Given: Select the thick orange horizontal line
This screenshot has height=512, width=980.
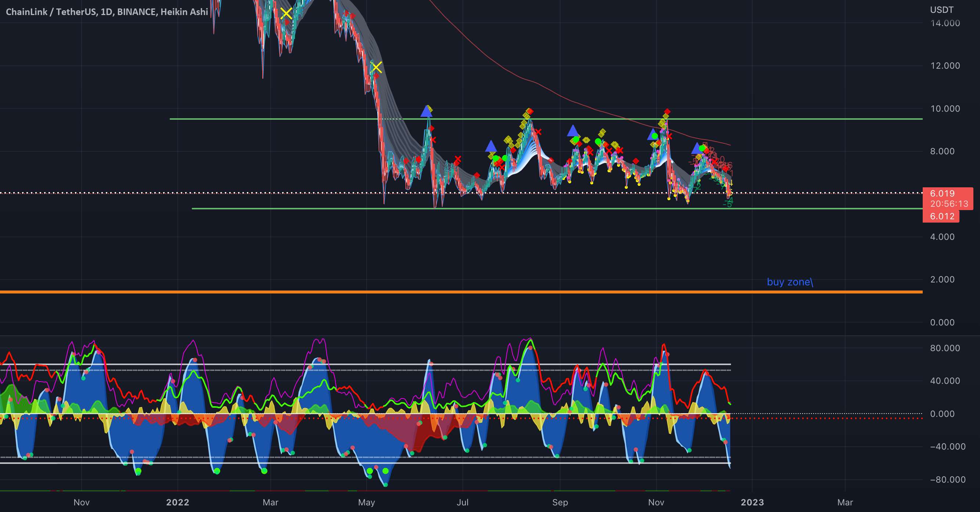Looking at the screenshot, I should tap(461, 292).
